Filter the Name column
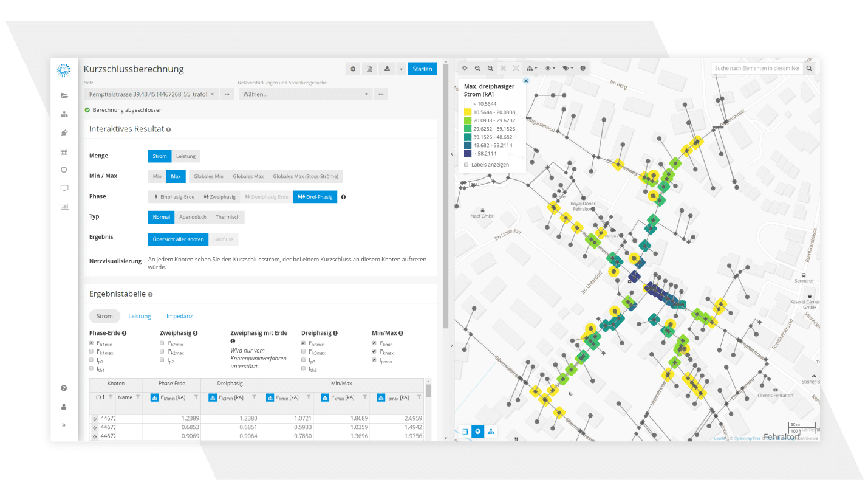Image resolution: width=868 pixels, height=499 pixels. [138, 397]
